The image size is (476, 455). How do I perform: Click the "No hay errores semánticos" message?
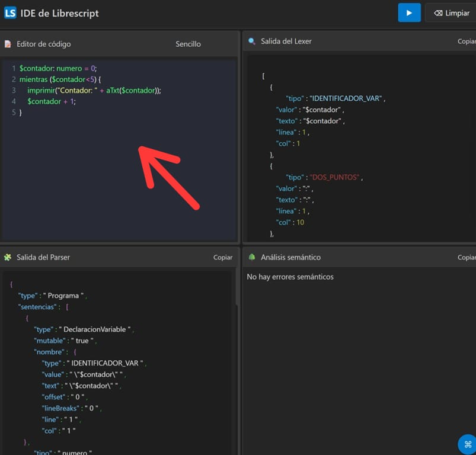click(290, 277)
